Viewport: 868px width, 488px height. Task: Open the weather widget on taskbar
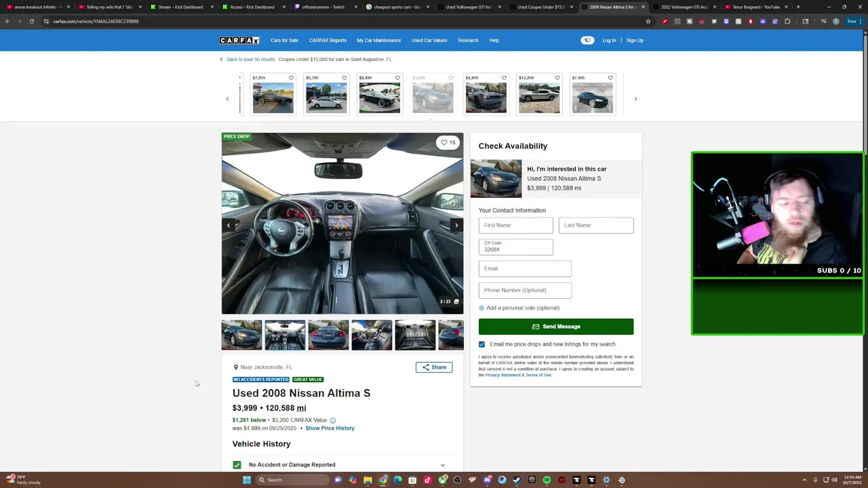point(24,480)
